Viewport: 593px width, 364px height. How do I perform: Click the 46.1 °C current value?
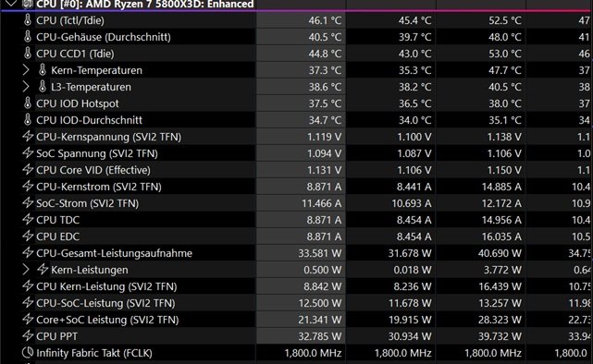click(325, 20)
